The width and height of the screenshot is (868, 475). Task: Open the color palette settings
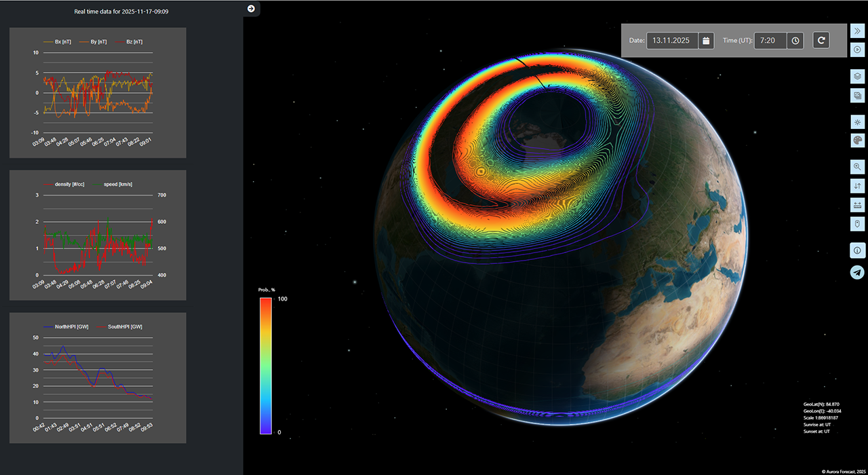pos(857,140)
